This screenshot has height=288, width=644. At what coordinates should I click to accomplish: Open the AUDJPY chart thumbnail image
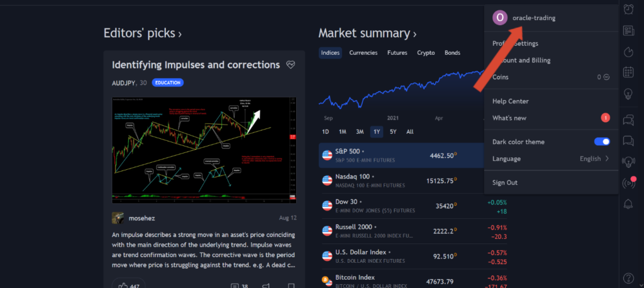204,149
